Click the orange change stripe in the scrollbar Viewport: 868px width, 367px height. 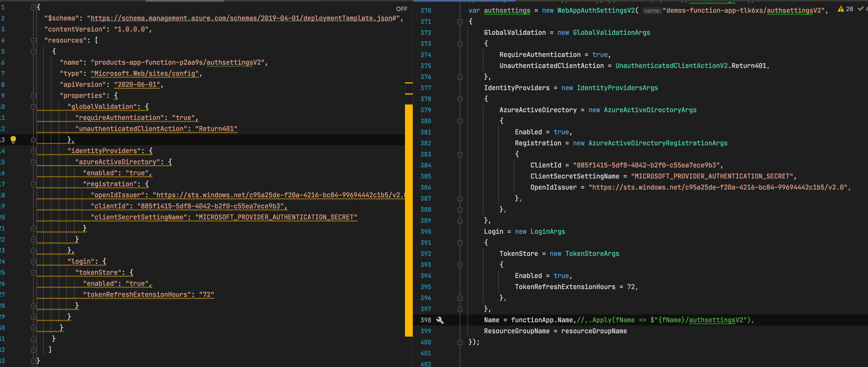coord(408,219)
